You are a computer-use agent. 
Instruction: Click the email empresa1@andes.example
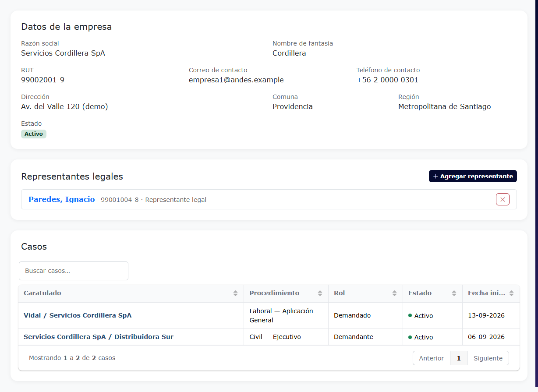pos(236,80)
